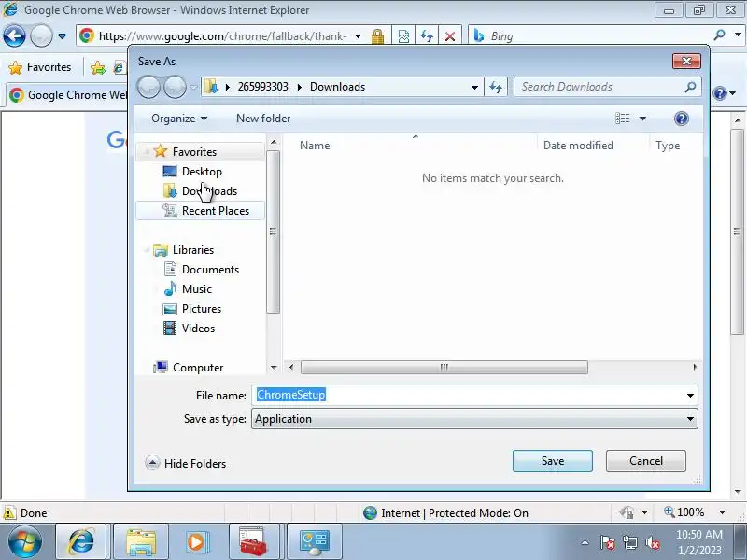Open the Windows Start menu
This screenshot has width=747, height=560.
point(24,542)
